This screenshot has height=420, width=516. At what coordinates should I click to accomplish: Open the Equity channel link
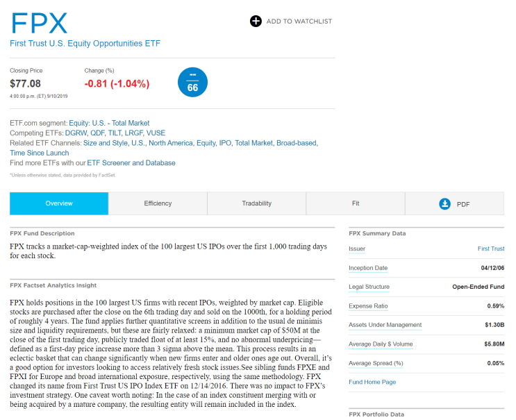206,143
